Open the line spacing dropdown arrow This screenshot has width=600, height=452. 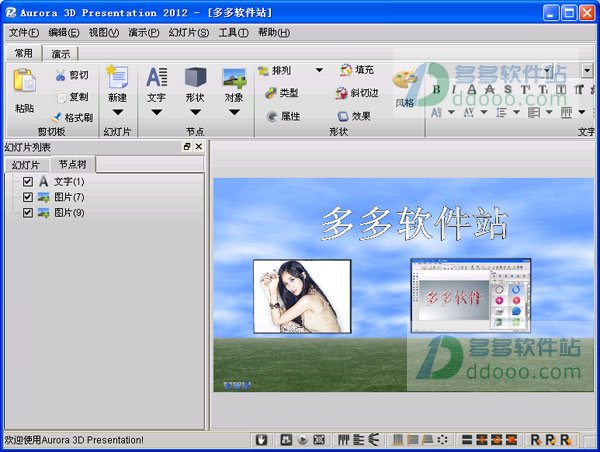pos(516,112)
